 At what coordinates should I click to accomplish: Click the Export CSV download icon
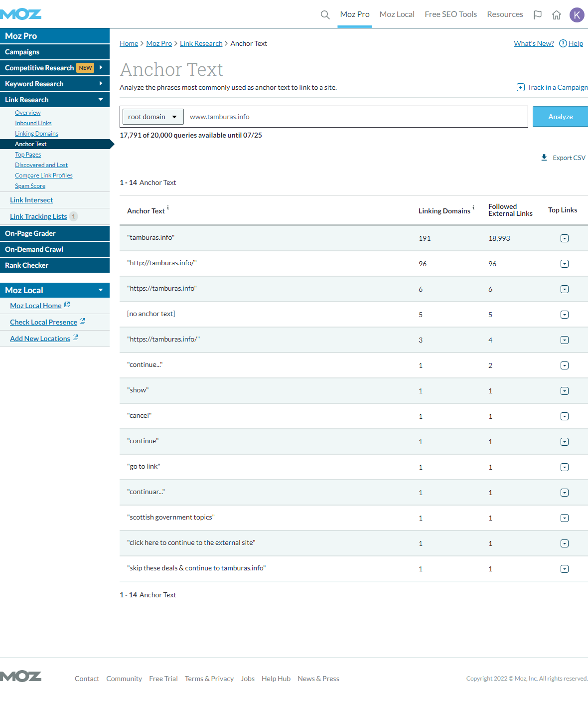544,158
